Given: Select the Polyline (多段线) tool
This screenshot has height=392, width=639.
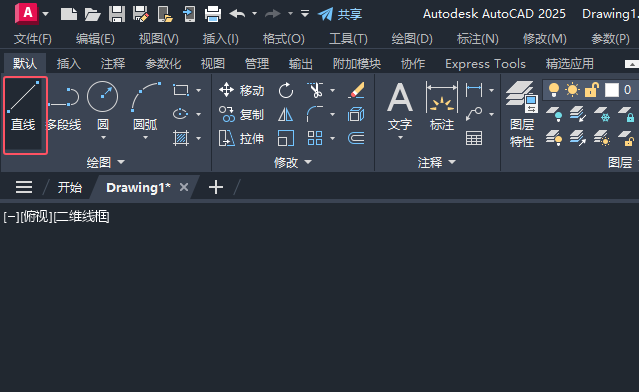Looking at the screenshot, I should click(64, 107).
